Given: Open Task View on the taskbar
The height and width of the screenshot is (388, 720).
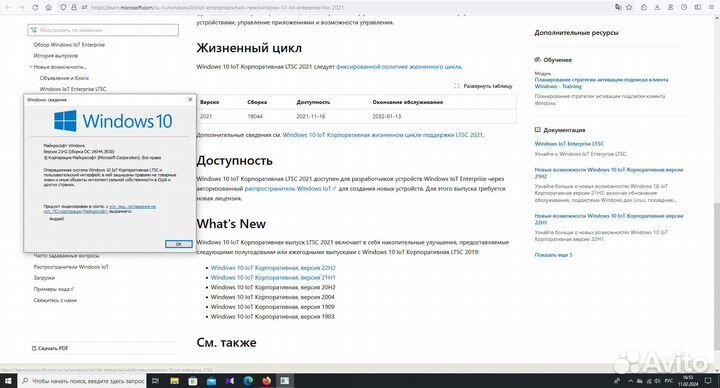Looking at the screenshot, I should tap(155, 381).
